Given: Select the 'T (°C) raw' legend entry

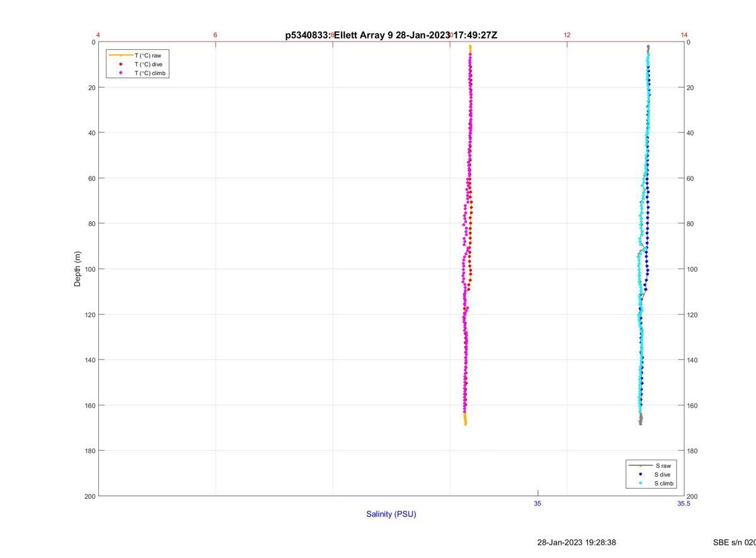Looking at the screenshot, I should click(x=147, y=55).
